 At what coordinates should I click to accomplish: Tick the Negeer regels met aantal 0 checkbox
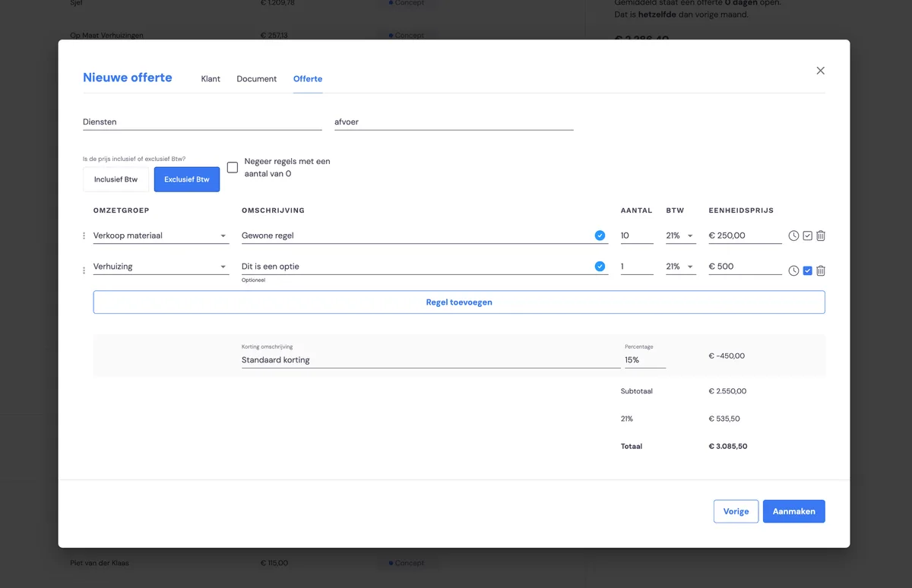pyautogui.click(x=233, y=167)
